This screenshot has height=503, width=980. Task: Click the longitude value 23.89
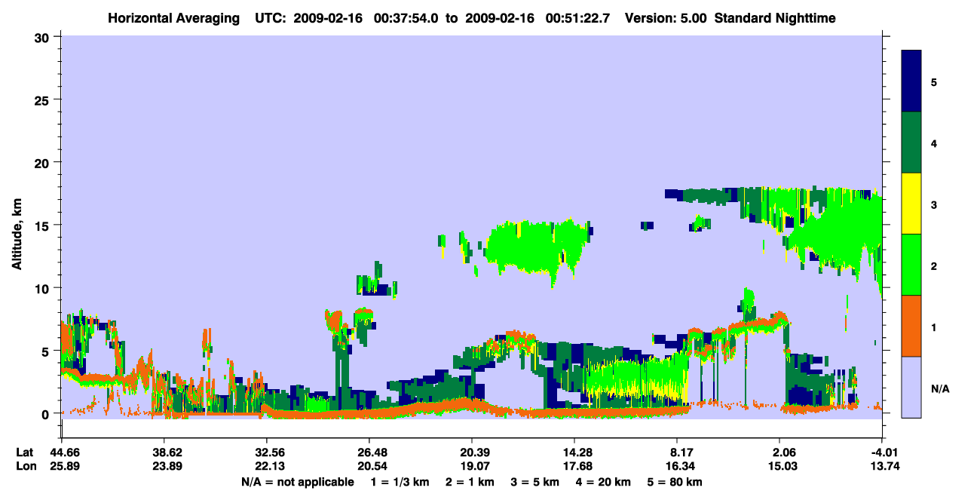pyautogui.click(x=164, y=467)
